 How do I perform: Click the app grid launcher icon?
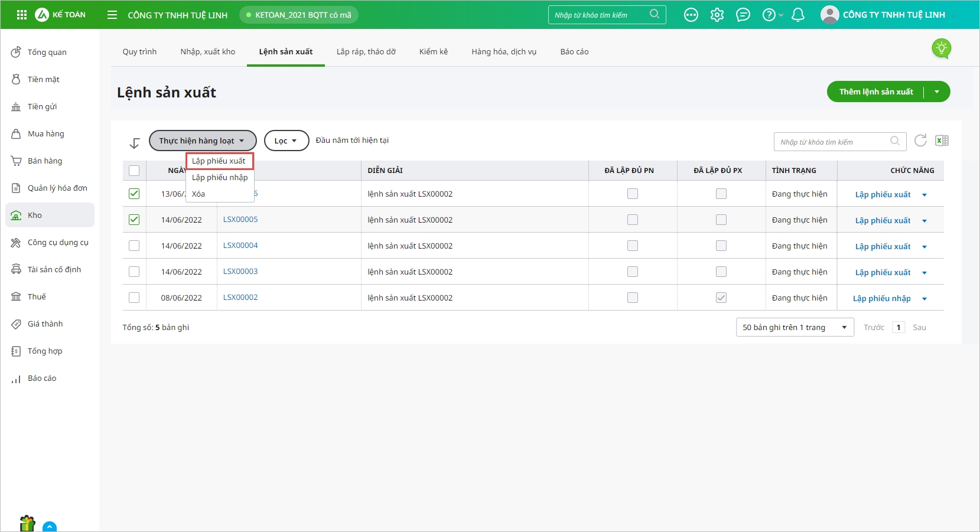[22, 15]
